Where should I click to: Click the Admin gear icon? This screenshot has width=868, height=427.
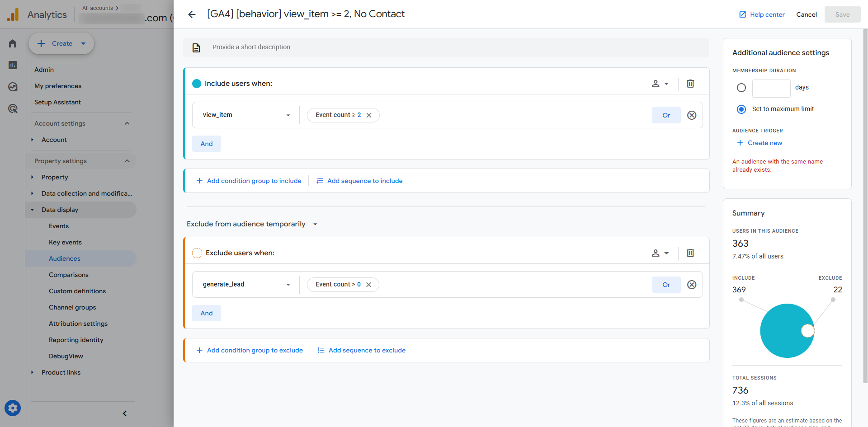(13, 408)
